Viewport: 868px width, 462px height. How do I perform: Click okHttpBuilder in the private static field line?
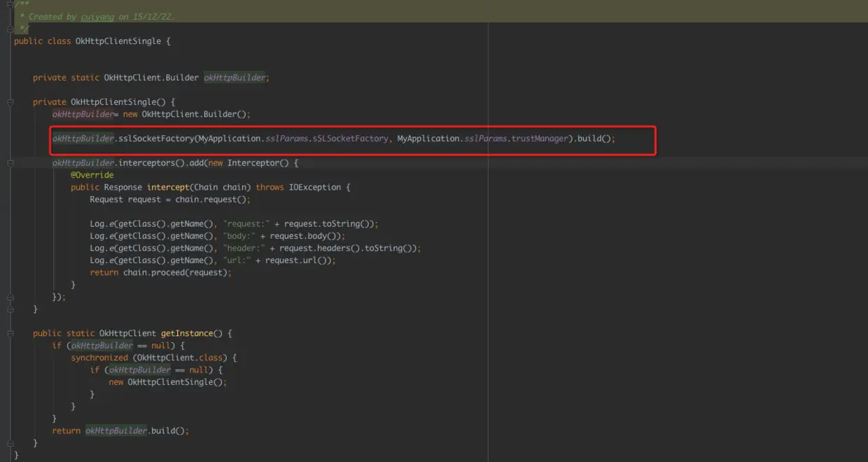pos(234,78)
